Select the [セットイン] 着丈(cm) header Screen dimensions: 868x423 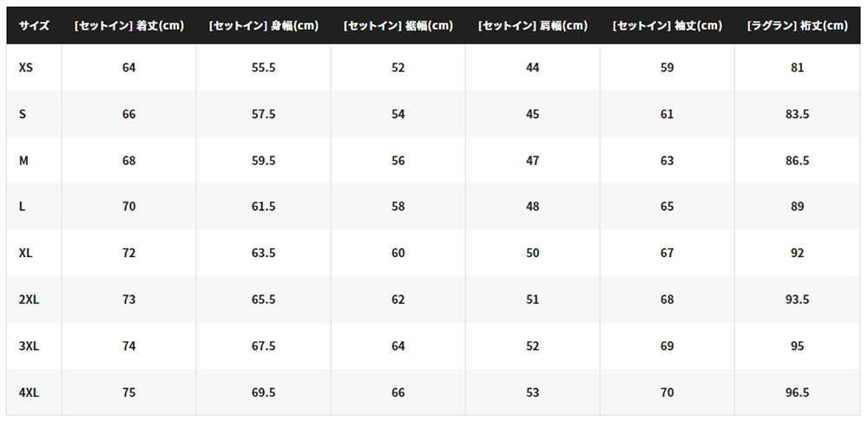pyautogui.click(x=129, y=25)
